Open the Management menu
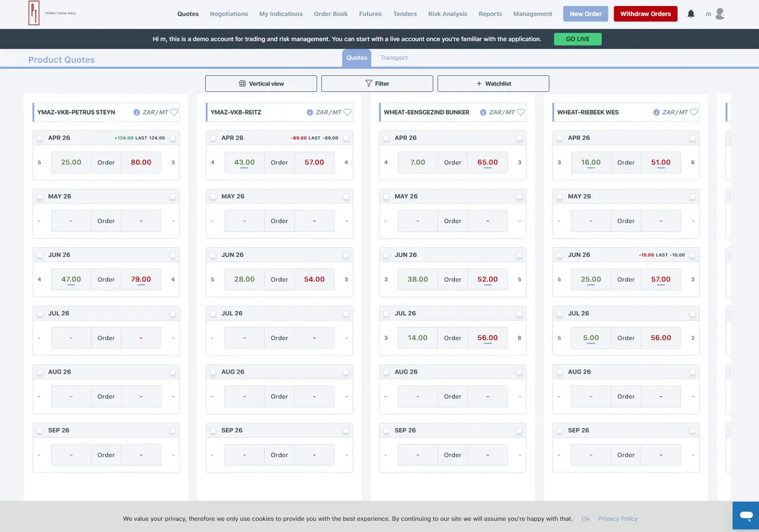This screenshot has height=532, width=759. [x=532, y=14]
